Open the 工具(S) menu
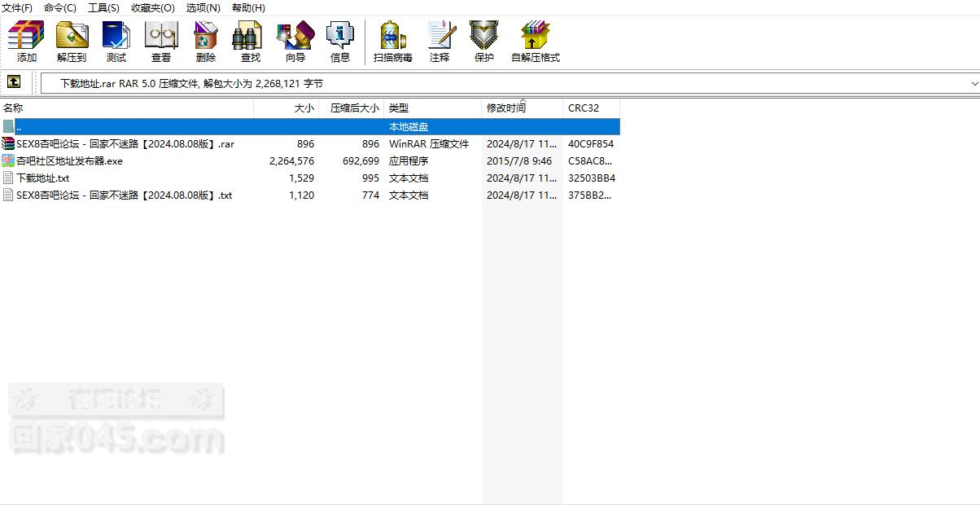980x505 pixels. point(103,7)
